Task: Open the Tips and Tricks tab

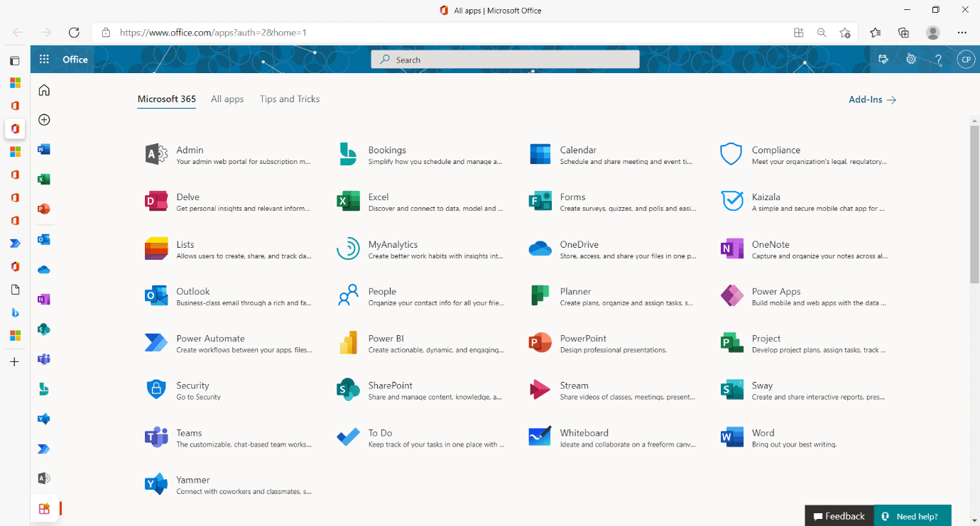Action: click(289, 99)
